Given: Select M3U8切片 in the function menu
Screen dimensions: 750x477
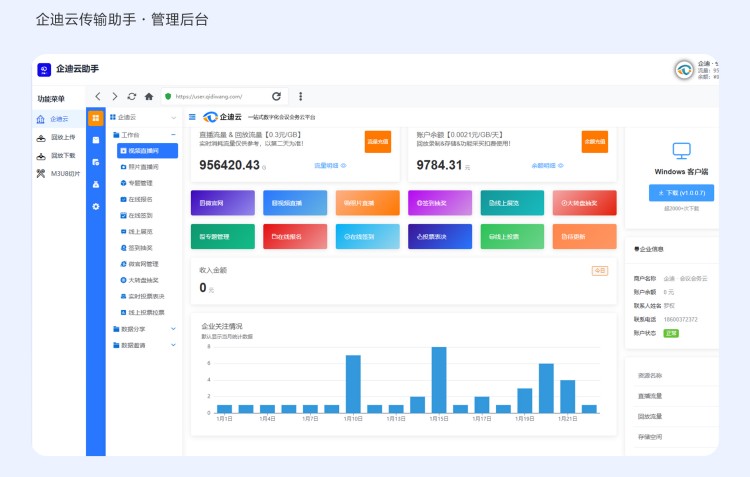Looking at the screenshot, I should (x=63, y=173).
